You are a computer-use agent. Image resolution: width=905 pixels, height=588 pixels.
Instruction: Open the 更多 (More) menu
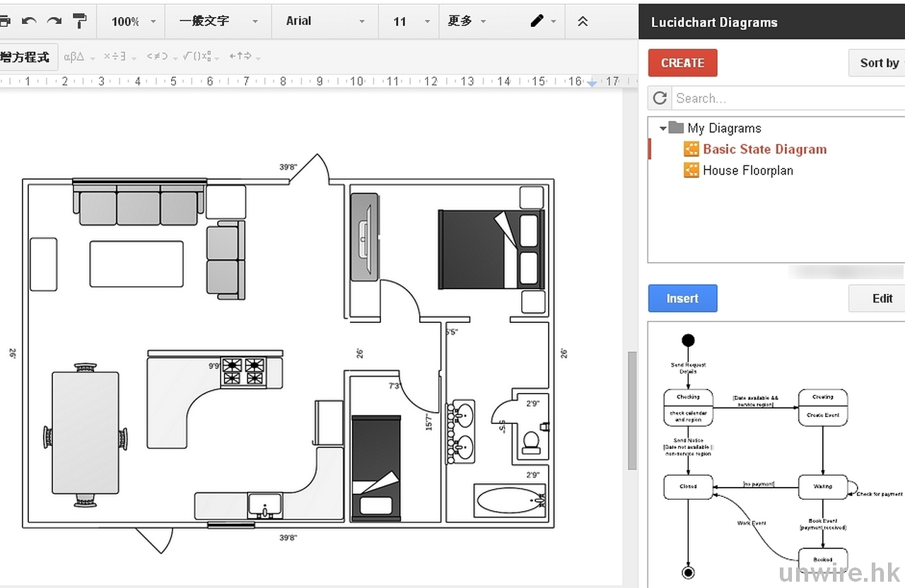[x=467, y=21]
